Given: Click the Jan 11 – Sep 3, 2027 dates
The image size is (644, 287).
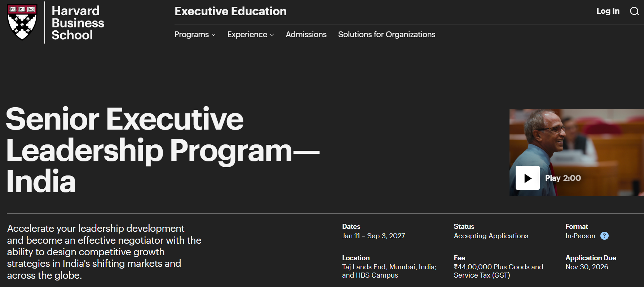Looking at the screenshot, I should click(x=374, y=236).
